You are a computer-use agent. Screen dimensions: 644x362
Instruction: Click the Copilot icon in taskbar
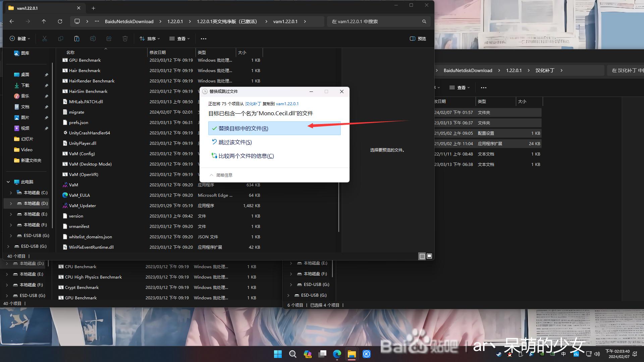point(308,354)
